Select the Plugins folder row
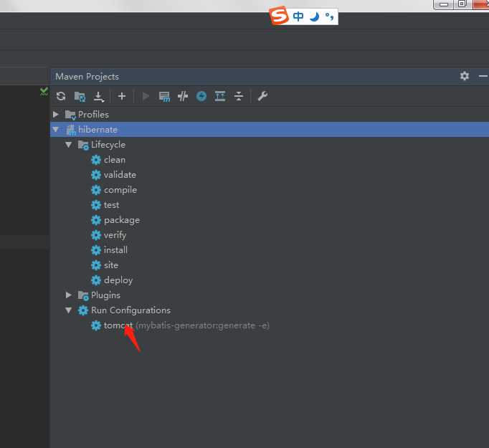This screenshot has height=448, width=489. (270, 295)
